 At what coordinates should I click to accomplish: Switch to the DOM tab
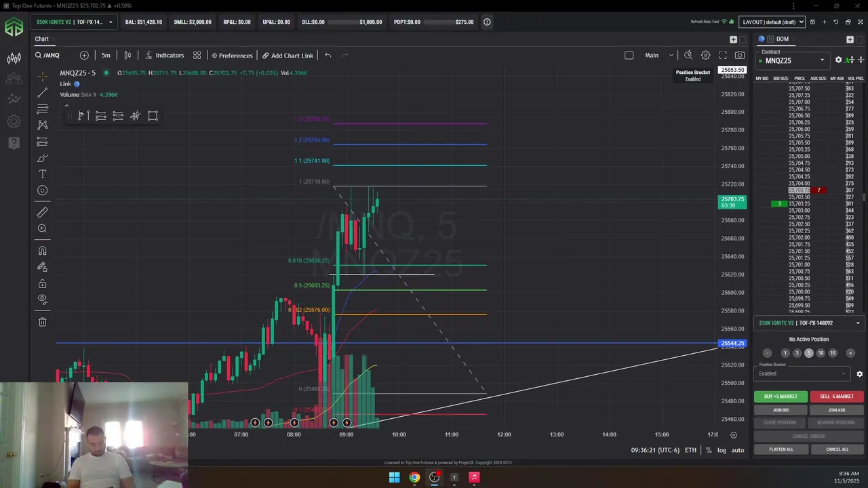coord(782,39)
